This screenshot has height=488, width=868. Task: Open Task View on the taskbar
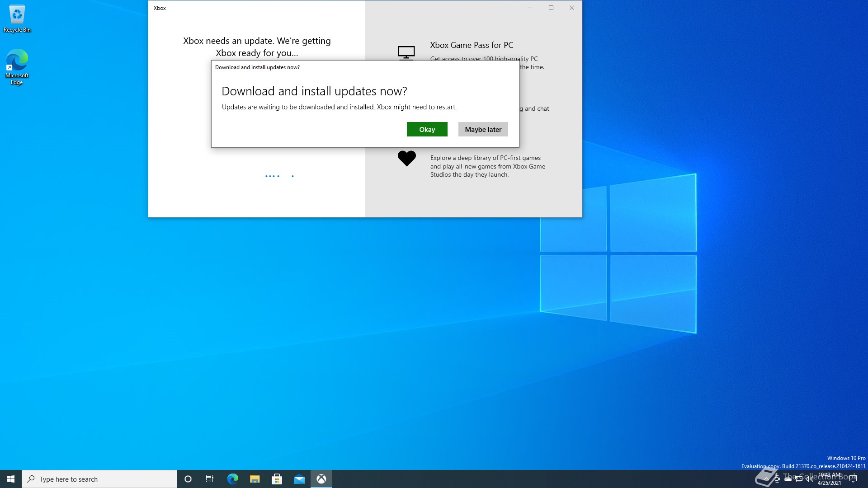tap(210, 479)
